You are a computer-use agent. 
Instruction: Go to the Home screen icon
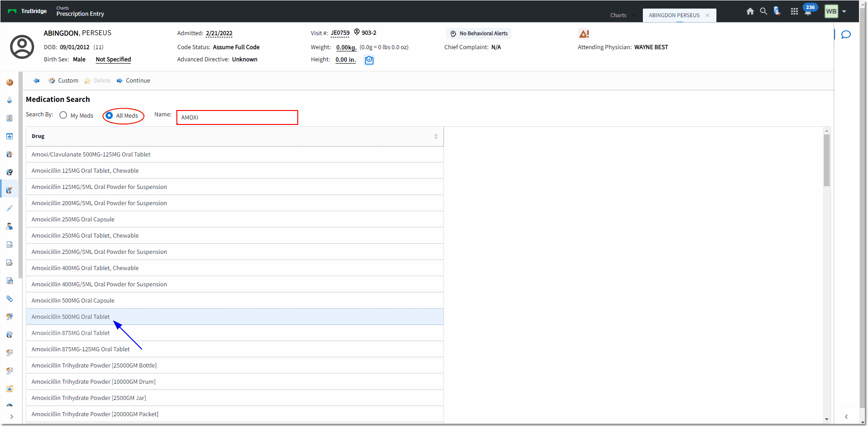click(750, 11)
